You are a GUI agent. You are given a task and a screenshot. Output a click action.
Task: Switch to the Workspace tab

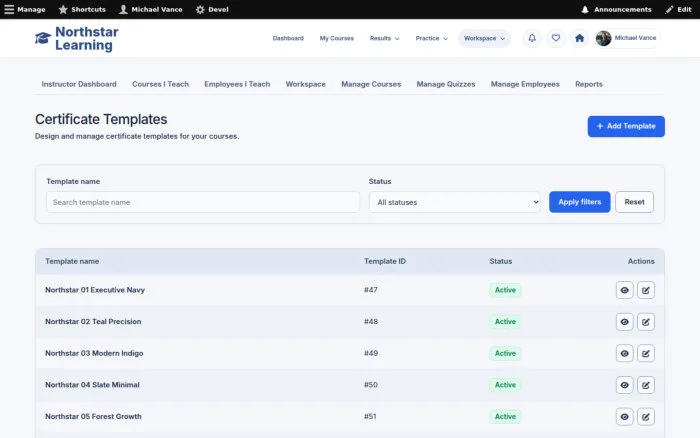pyautogui.click(x=305, y=84)
